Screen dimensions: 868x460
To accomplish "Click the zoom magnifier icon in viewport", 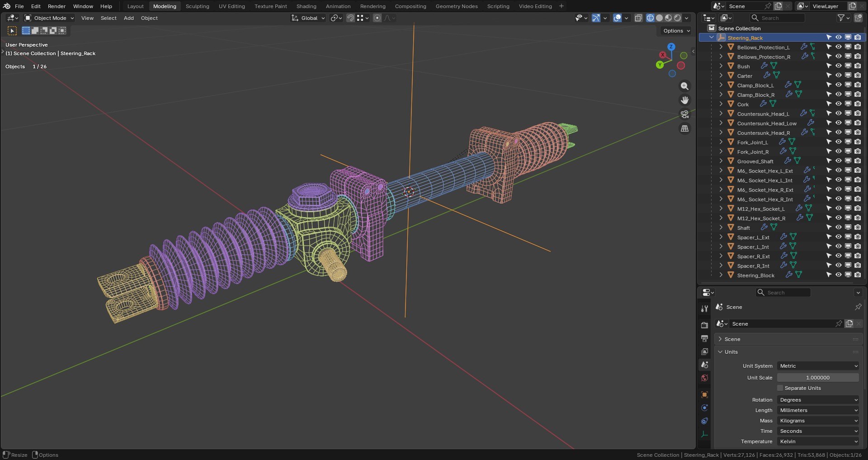I will click(685, 86).
